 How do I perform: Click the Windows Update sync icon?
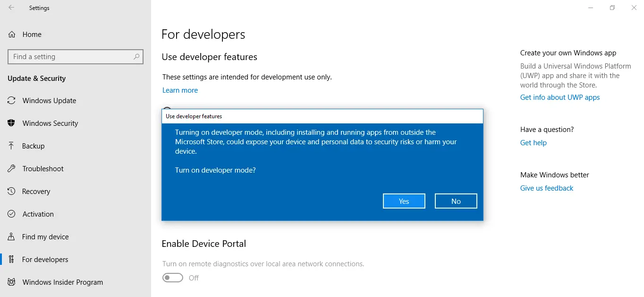[x=12, y=100]
